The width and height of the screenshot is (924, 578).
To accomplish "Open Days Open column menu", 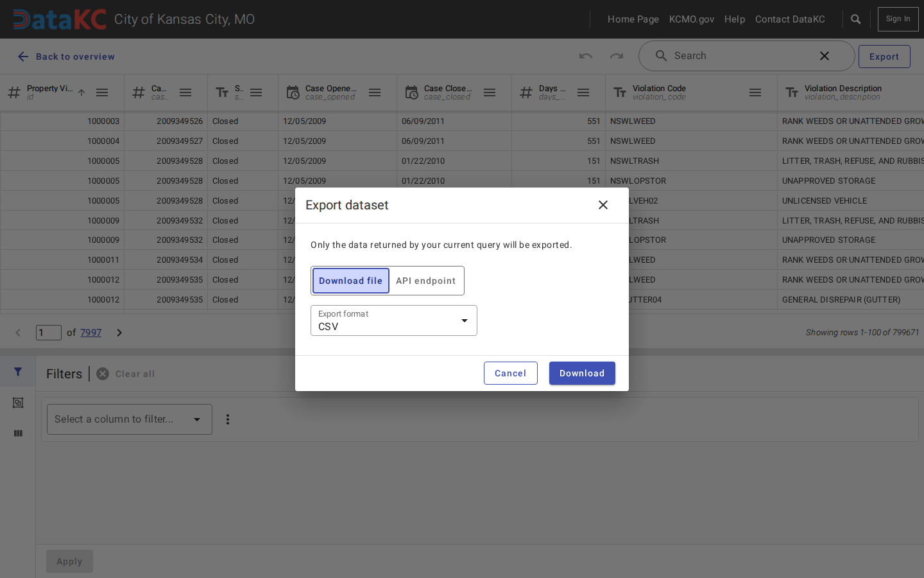I will point(583,92).
